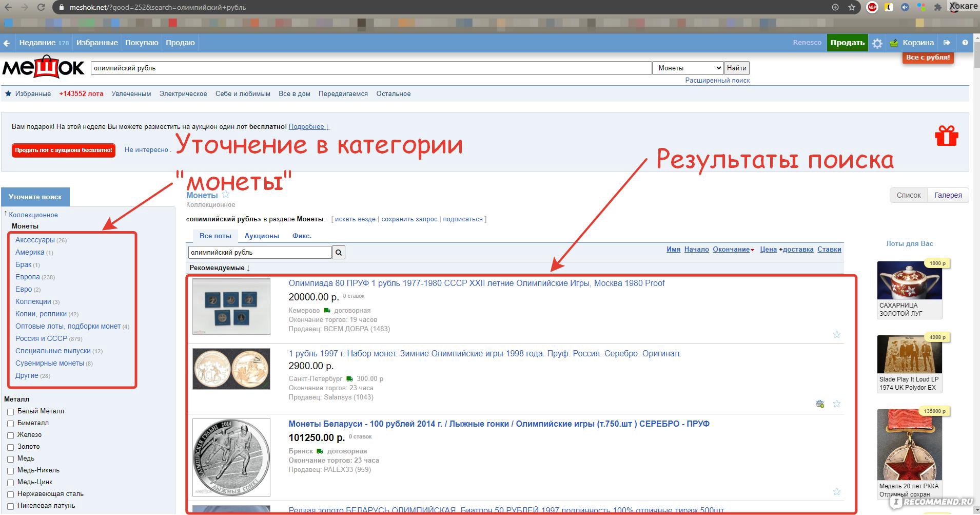980x515 pixels.
Task: Click the browser back arrow
Action: click(9, 7)
